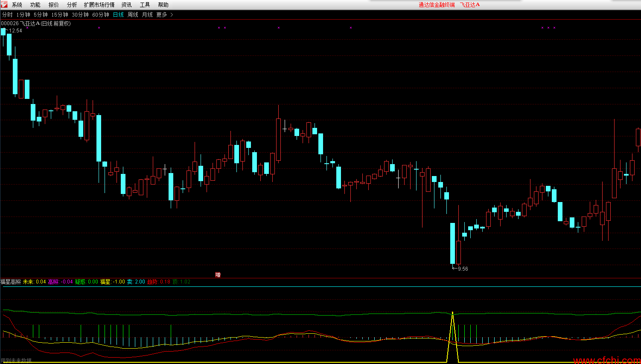Switch to the 60分钟 period
Viewport: 641px width, 364px height.
click(x=101, y=14)
